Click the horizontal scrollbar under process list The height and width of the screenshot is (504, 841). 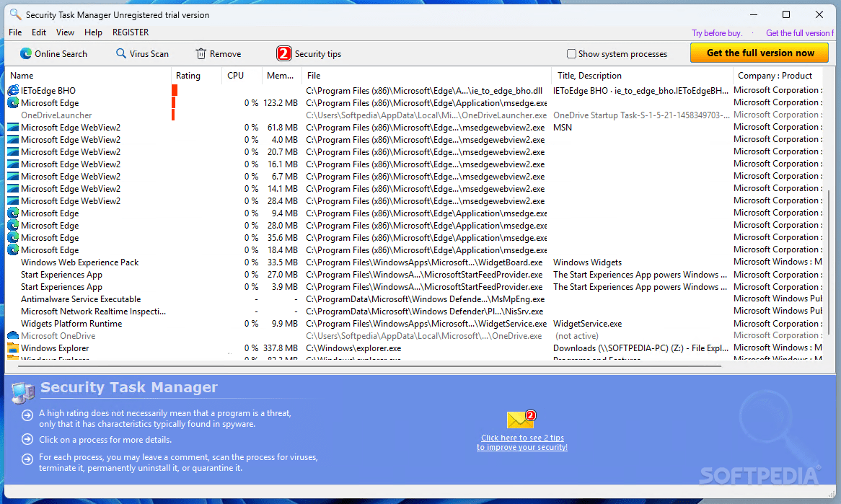(x=369, y=366)
